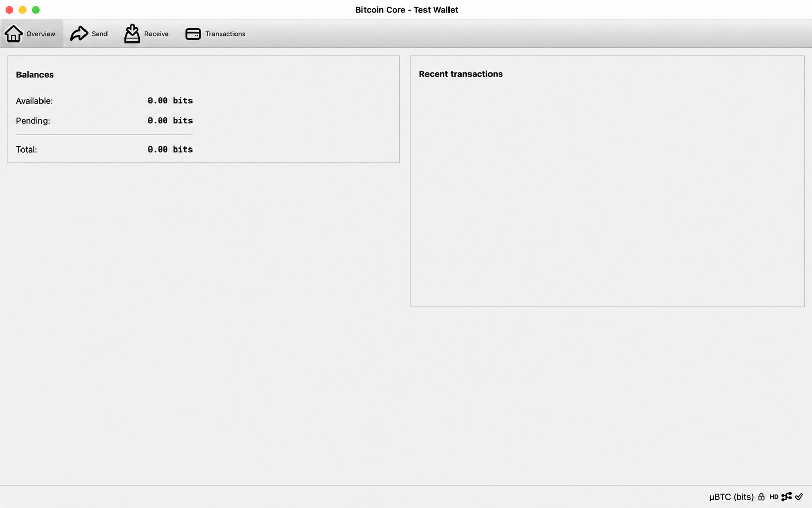Click the wallet encryption lock icon
This screenshot has height=508, width=812.
pyautogui.click(x=761, y=497)
